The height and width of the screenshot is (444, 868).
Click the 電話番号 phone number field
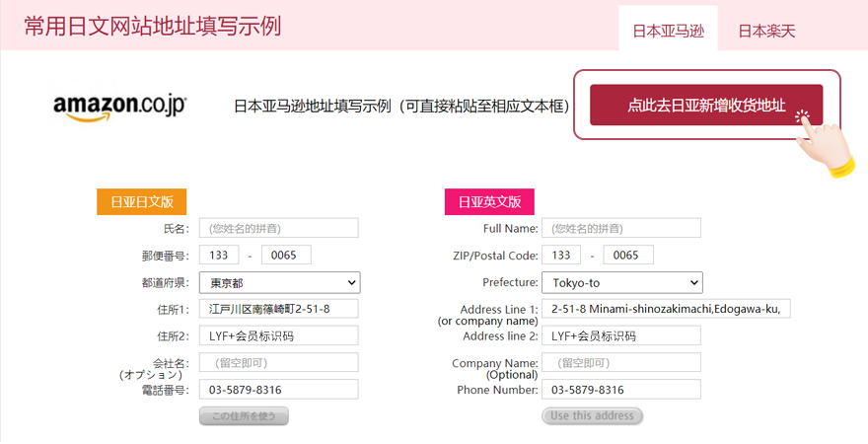279,390
